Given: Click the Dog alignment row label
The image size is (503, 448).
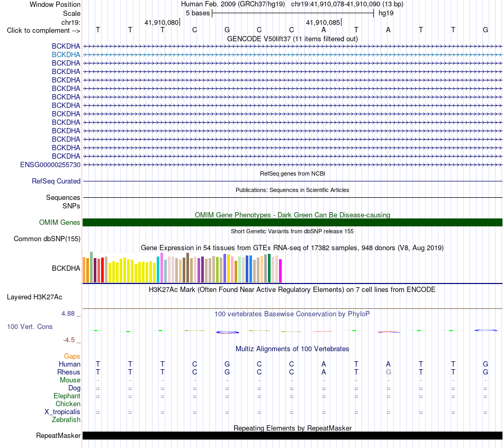Looking at the screenshot, I should [x=74, y=388].
